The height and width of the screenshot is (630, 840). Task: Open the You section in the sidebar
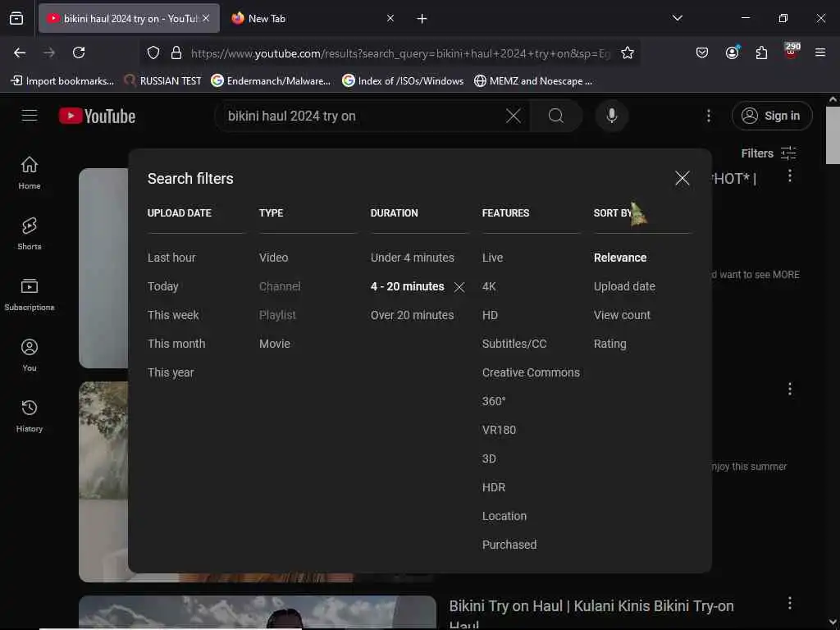point(30,354)
